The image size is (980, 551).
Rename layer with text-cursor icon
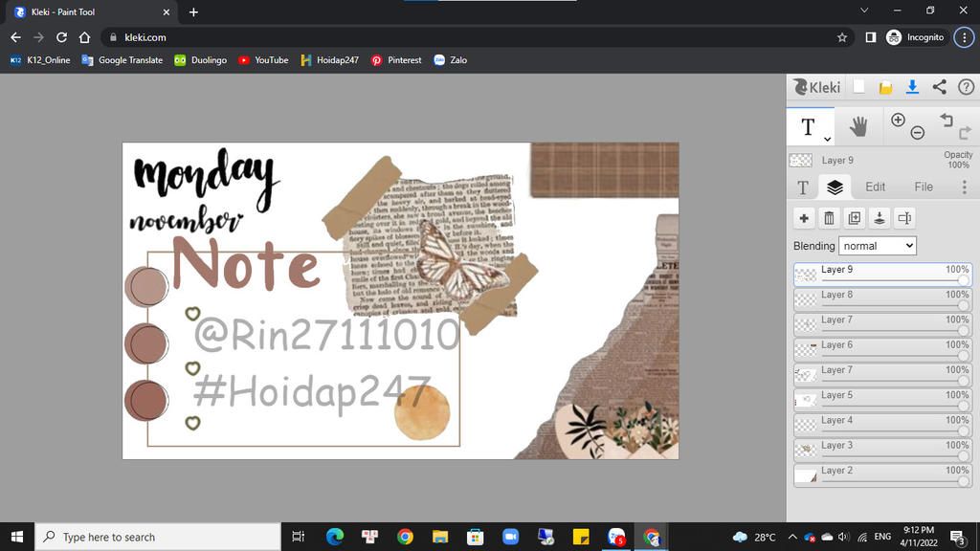point(904,218)
